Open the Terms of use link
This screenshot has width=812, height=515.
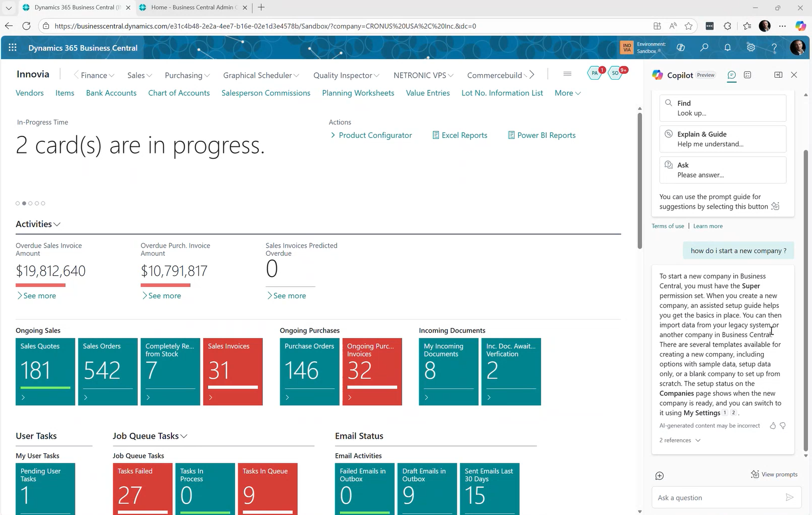click(x=668, y=226)
